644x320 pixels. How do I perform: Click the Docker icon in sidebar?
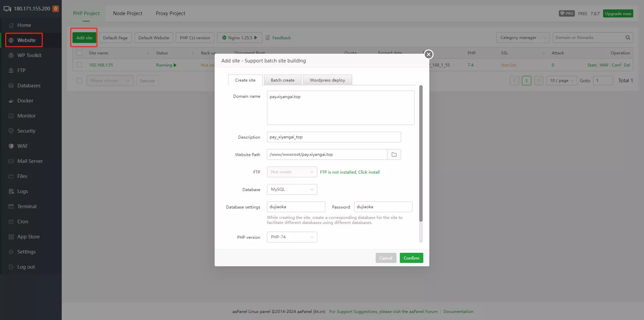point(11,101)
